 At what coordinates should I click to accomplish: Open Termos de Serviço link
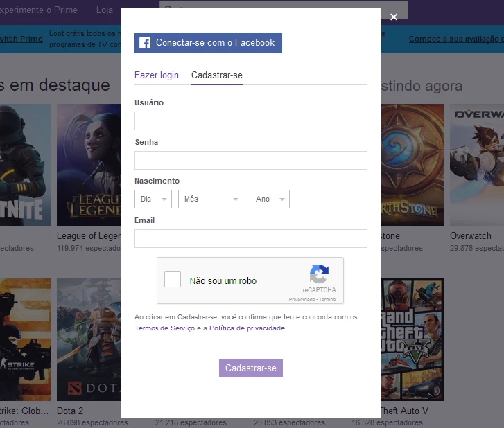tap(164, 328)
